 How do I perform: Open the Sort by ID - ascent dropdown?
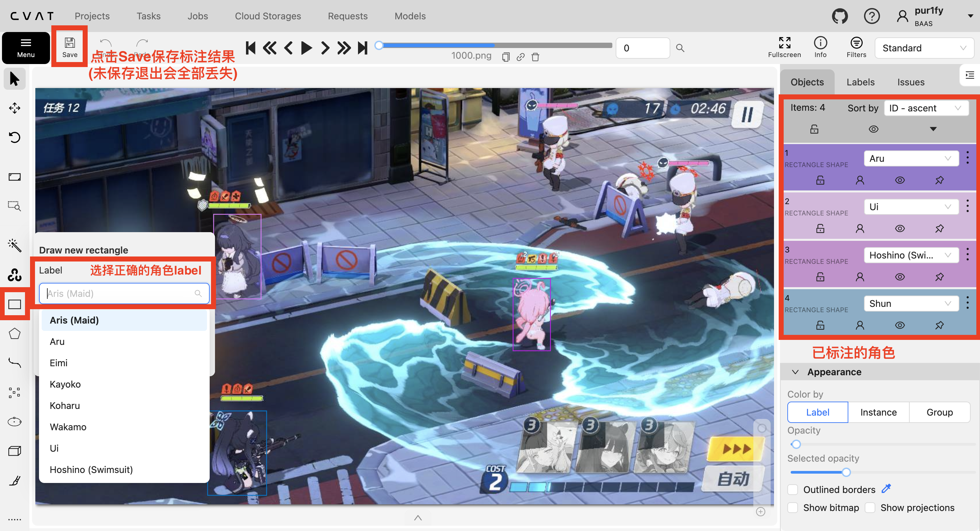[926, 108]
